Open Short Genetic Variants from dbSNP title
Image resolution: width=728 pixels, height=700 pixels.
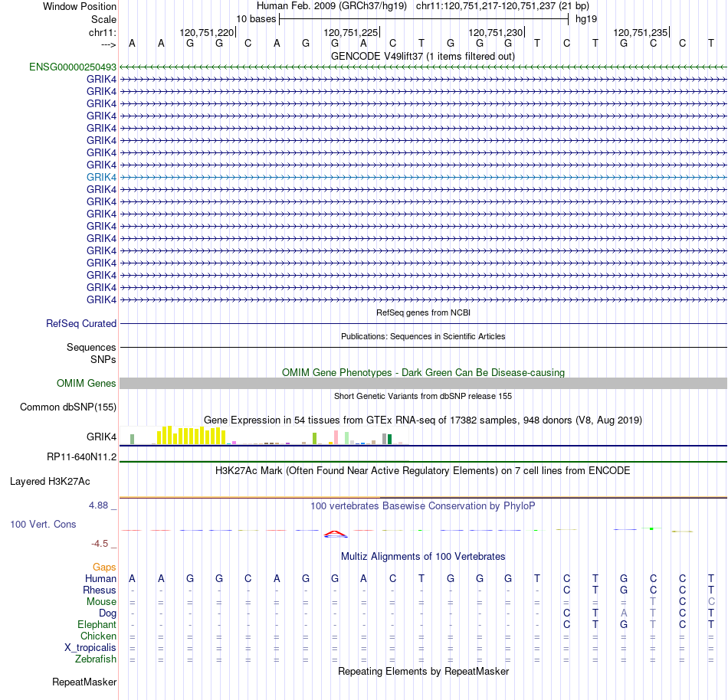[423, 396]
